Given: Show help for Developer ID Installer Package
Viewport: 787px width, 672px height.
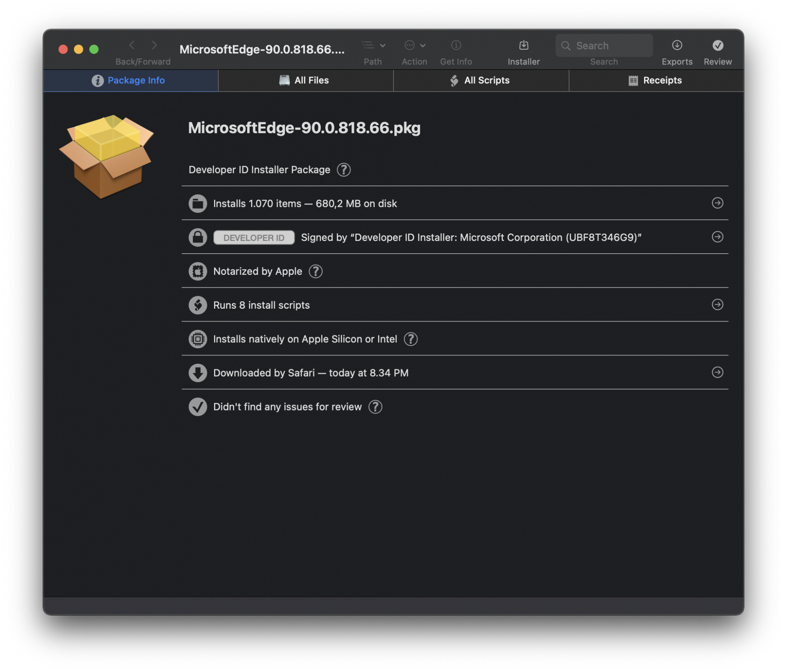Looking at the screenshot, I should [x=344, y=170].
